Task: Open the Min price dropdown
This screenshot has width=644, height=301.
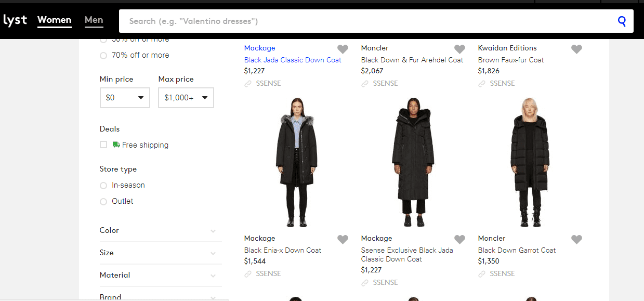Action: (125, 98)
